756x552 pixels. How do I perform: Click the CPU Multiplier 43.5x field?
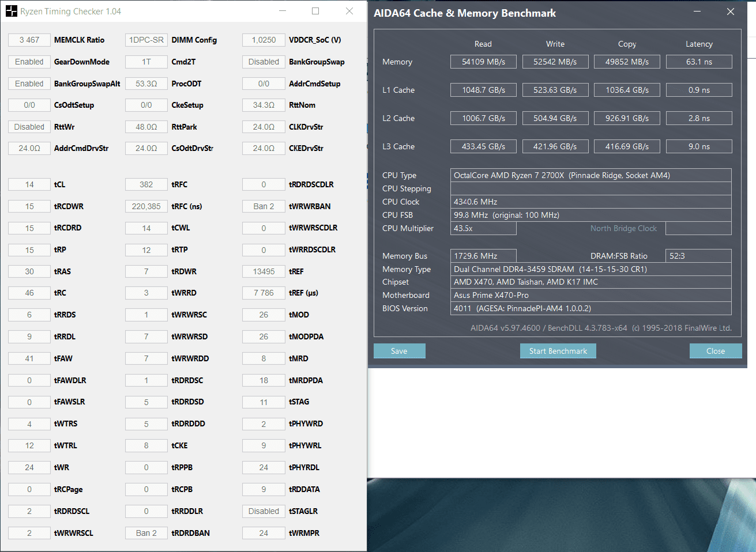click(x=483, y=228)
